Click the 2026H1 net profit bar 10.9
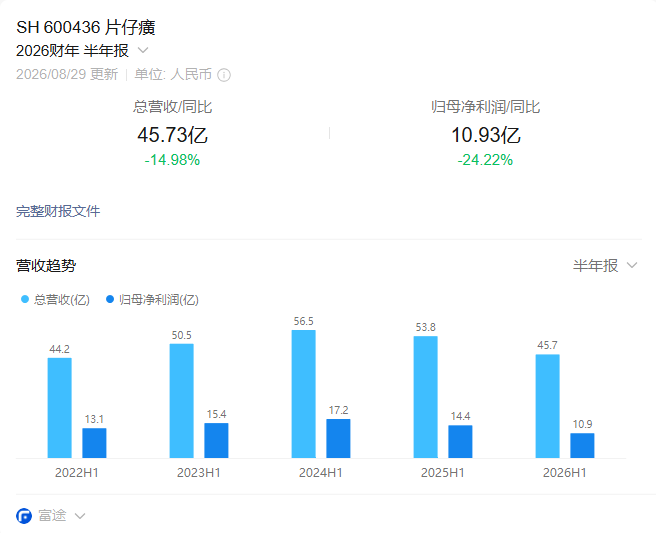656x533 pixels. [x=582, y=446]
